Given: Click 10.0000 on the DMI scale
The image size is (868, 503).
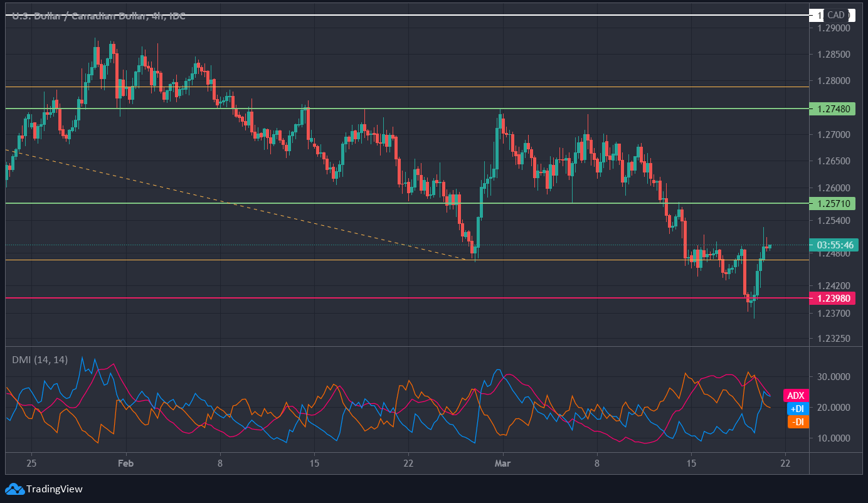Looking at the screenshot, I should pyautogui.click(x=834, y=438).
